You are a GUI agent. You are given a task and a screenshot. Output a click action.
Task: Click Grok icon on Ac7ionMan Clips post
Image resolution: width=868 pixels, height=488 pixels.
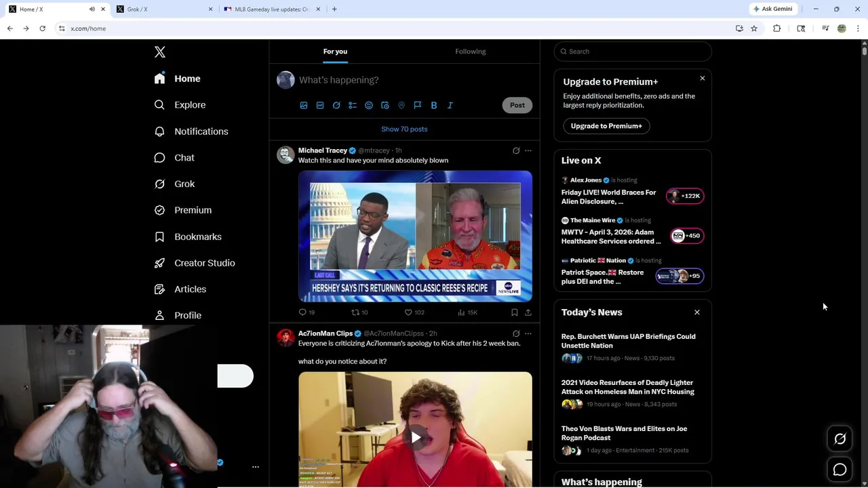[x=516, y=333]
